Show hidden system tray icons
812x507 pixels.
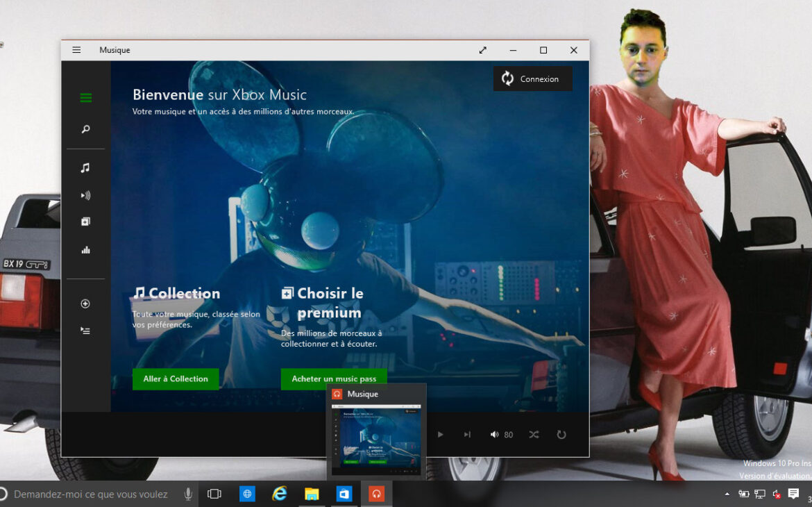[727, 494]
